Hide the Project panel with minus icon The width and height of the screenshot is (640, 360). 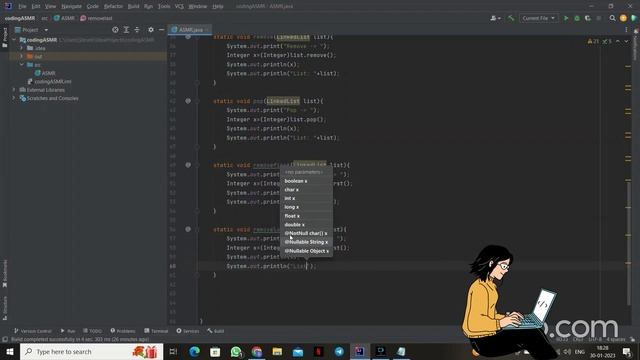pyautogui.click(x=162, y=30)
